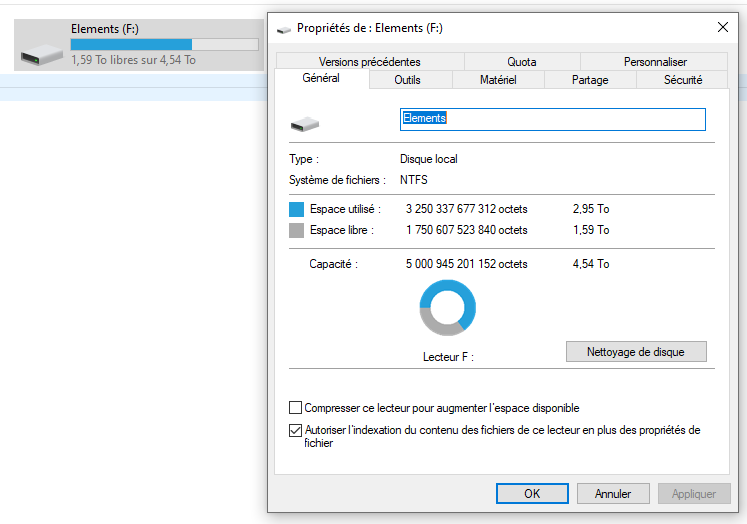Click the disk usage donut chart
The image size is (747, 524).
click(x=447, y=307)
